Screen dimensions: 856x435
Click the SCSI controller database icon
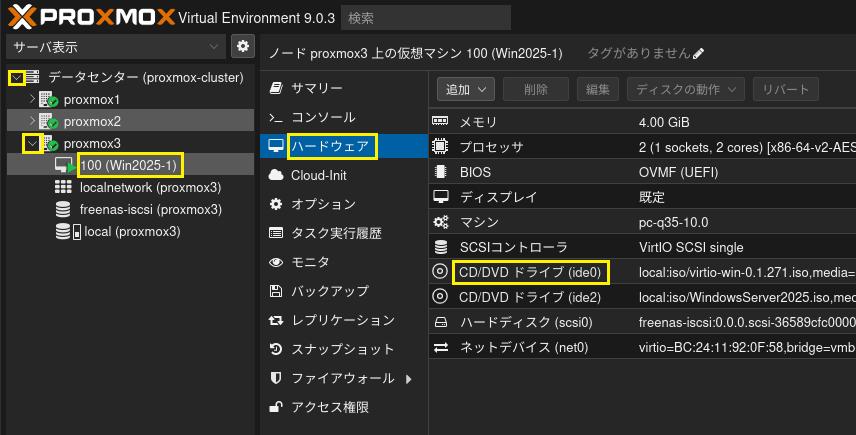pos(441,247)
